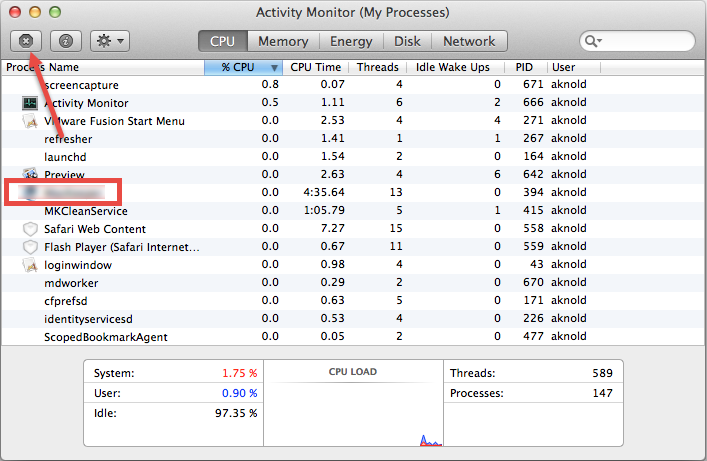Screen dimensions: 707x461
Task: Switch to the Energy tab
Action: (351, 41)
